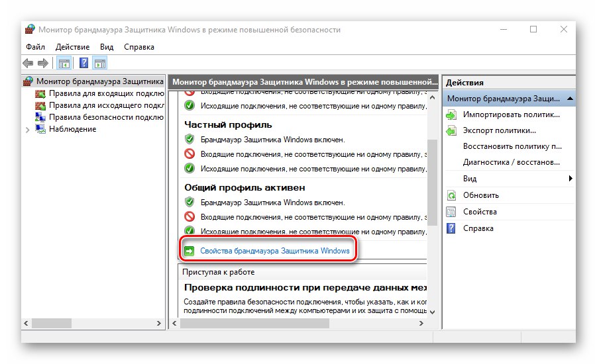Minimize the firewall monitor window
This screenshot has width=597, height=364.
(x=504, y=29)
